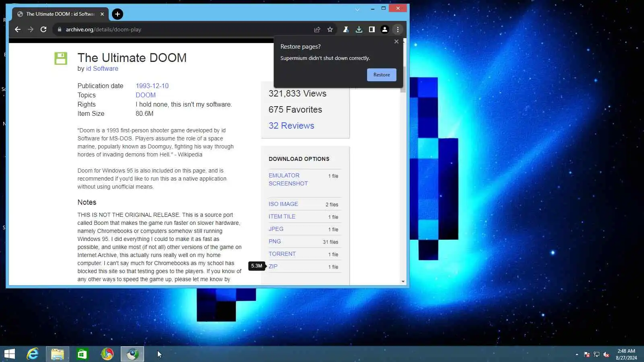The height and width of the screenshot is (362, 644).
Task: Click the 2 files count beside ISO IMAGE
Action: point(332,205)
